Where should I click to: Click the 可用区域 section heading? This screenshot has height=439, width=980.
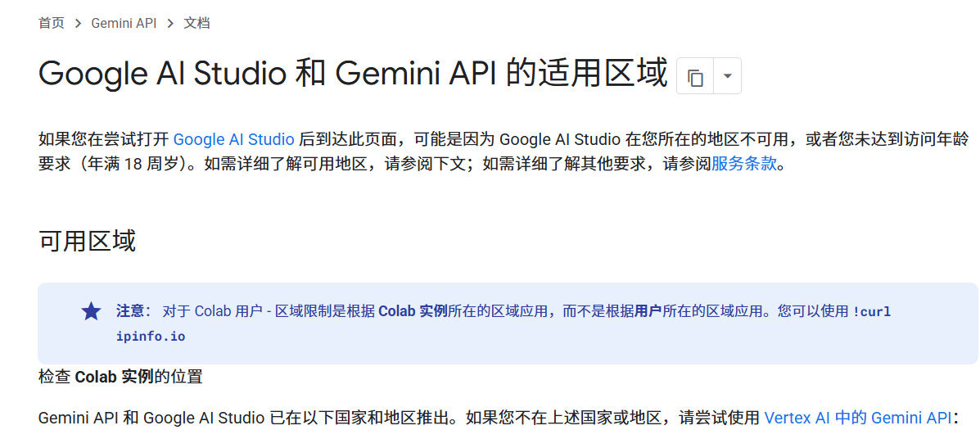pyautogui.click(x=87, y=241)
